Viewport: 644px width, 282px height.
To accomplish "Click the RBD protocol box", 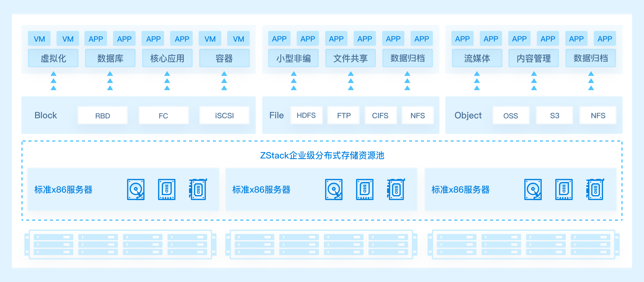I will 103,115.
